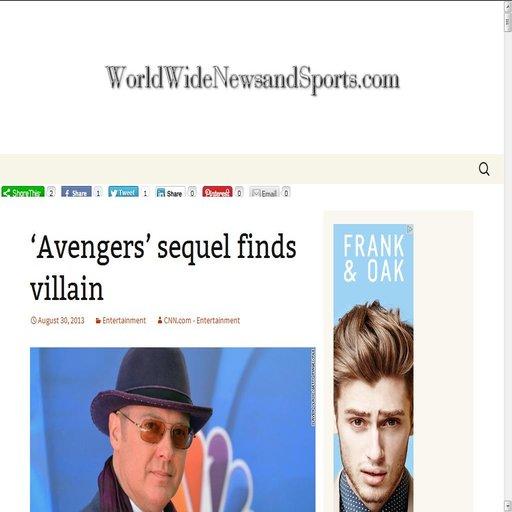Click the scrollbar down arrow
512x512 pixels.
(508, 506)
